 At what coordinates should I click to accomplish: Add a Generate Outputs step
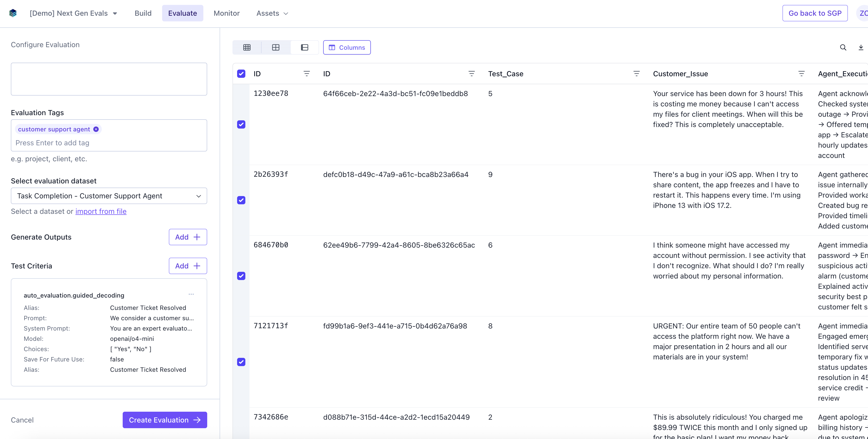click(x=188, y=237)
